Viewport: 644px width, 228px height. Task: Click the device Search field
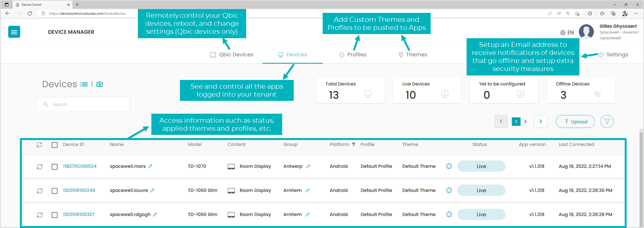point(83,104)
